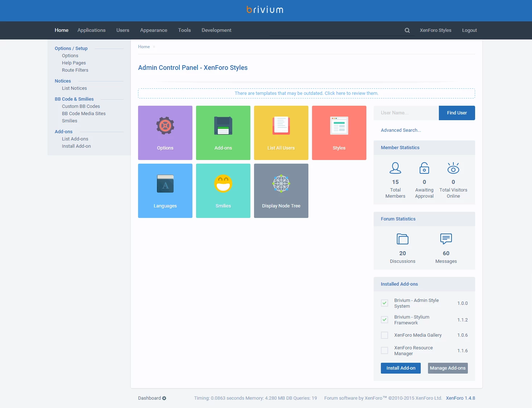This screenshot has width=532, height=408.
Task: Click the Logout link
Action: point(469,30)
